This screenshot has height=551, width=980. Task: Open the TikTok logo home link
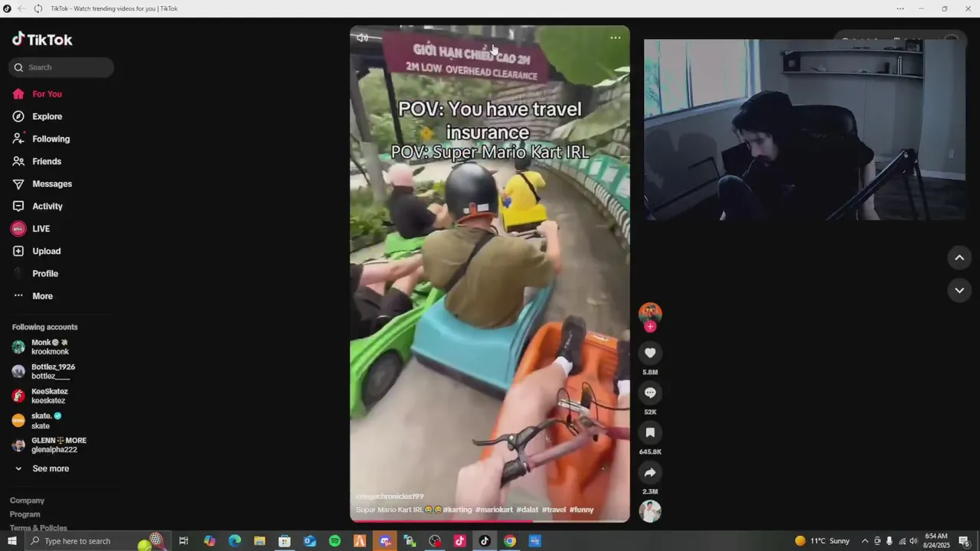pos(42,40)
